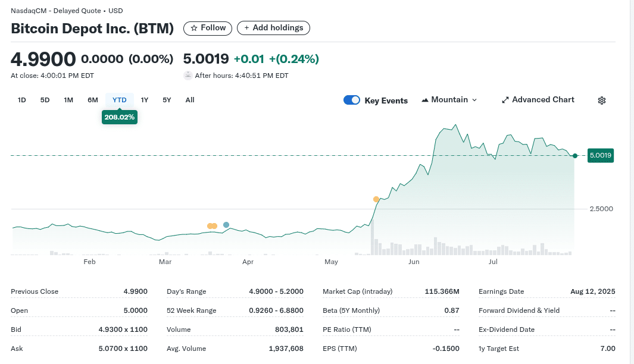
Task: Click the after-hours price 5.0019
Action: pyautogui.click(x=206, y=59)
